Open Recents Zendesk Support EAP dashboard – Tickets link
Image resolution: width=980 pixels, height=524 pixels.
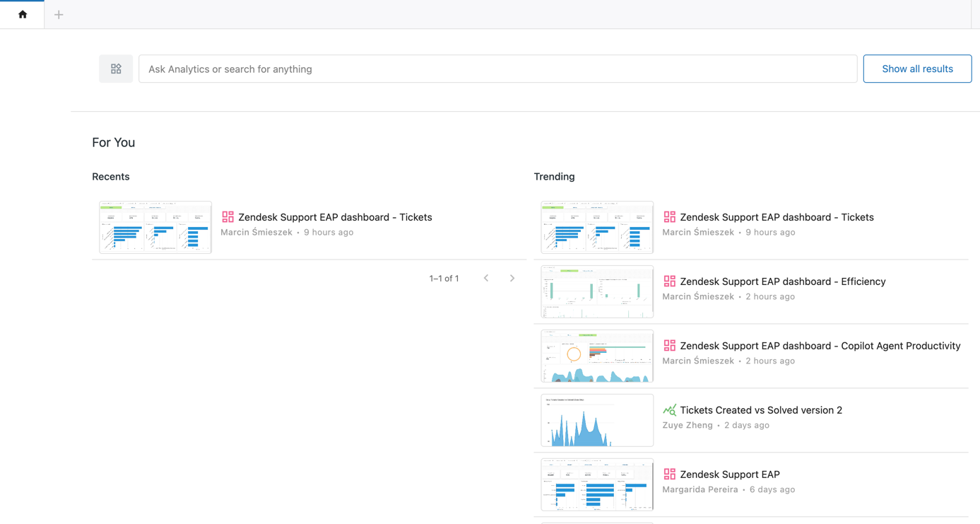click(x=335, y=217)
